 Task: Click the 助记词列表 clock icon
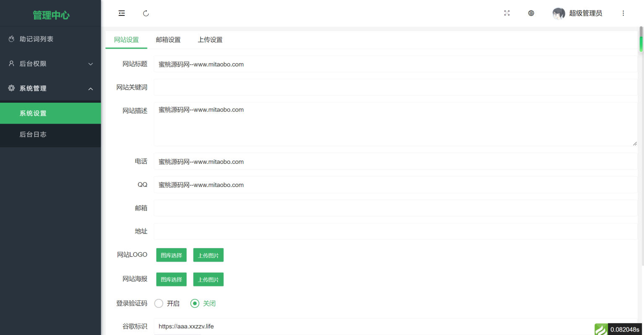point(11,39)
